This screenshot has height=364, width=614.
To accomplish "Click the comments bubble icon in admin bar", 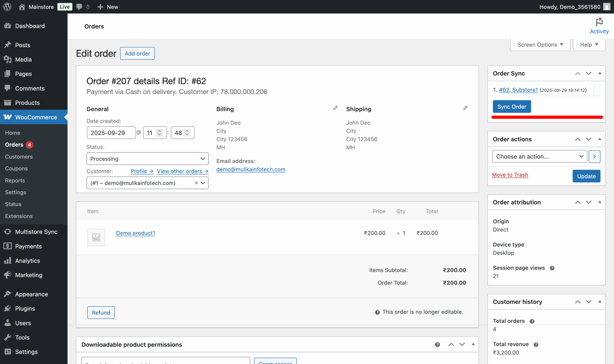I will click(79, 7).
